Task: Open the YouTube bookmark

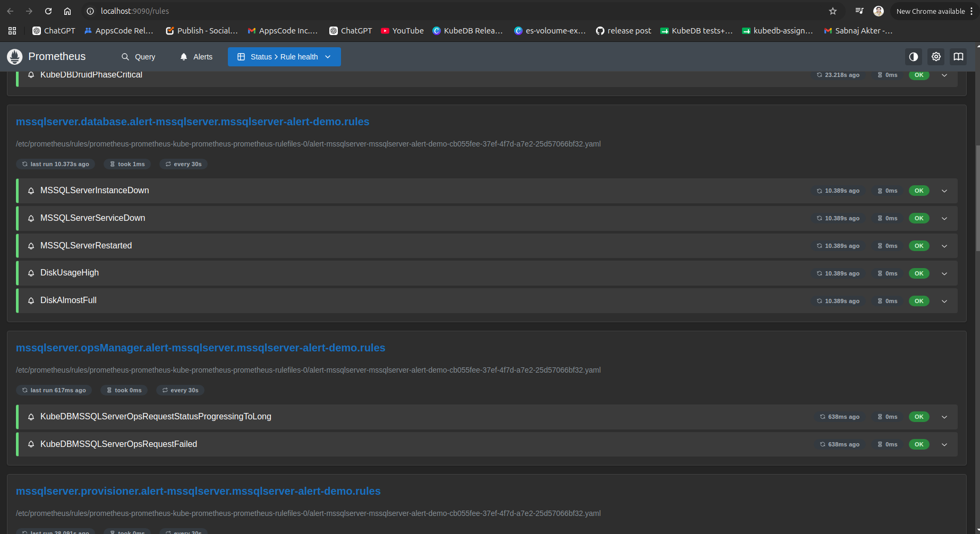Action: [x=402, y=31]
